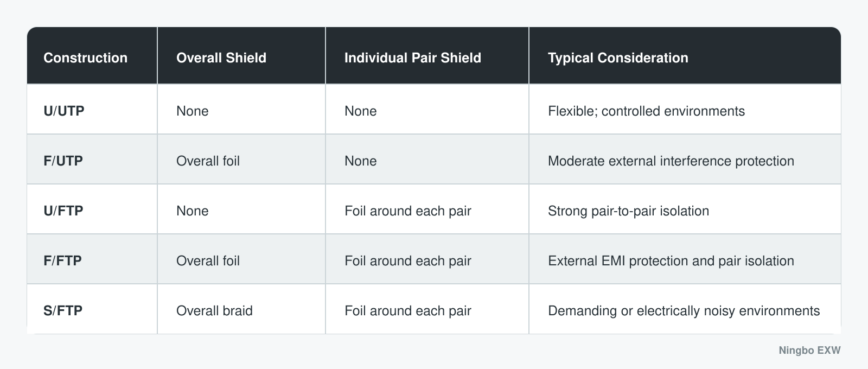Viewport: 868px width, 369px height.
Task: Click Foil around each pair in U/FTP row
Action: click(408, 211)
